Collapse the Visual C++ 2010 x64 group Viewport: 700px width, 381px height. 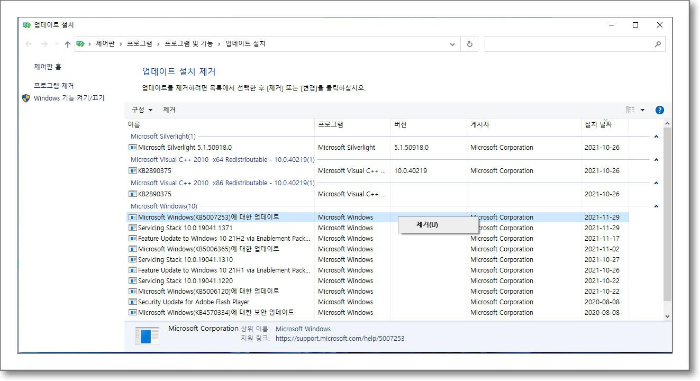pos(656,160)
